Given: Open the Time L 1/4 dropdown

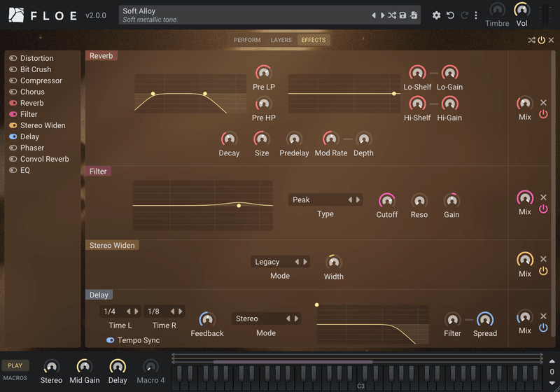Looking at the screenshot, I should (x=120, y=311).
